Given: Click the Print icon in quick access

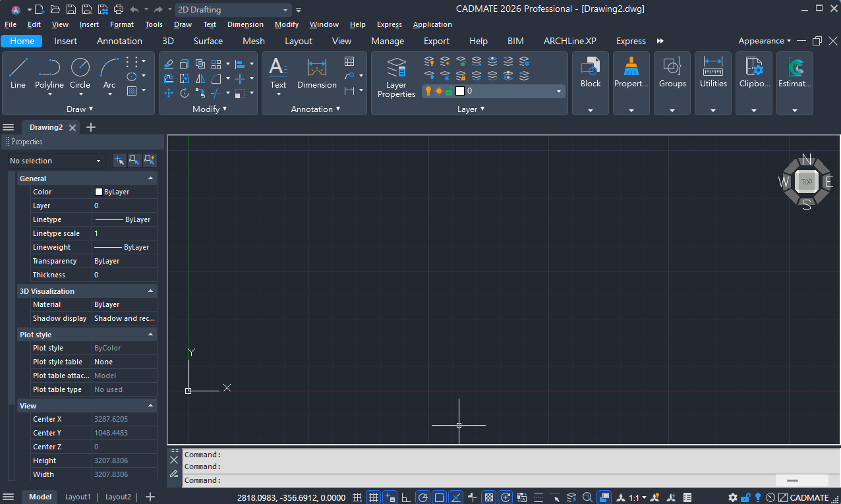Looking at the screenshot, I should pyautogui.click(x=119, y=9).
